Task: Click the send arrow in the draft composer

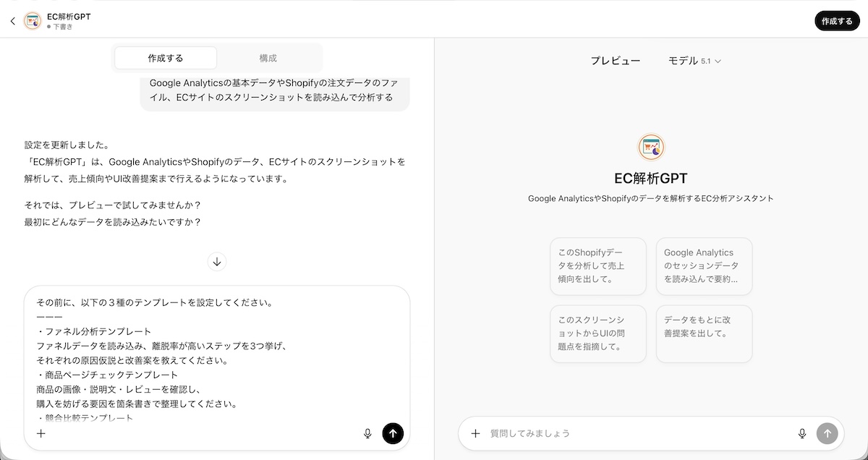Action: tap(393, 433)
